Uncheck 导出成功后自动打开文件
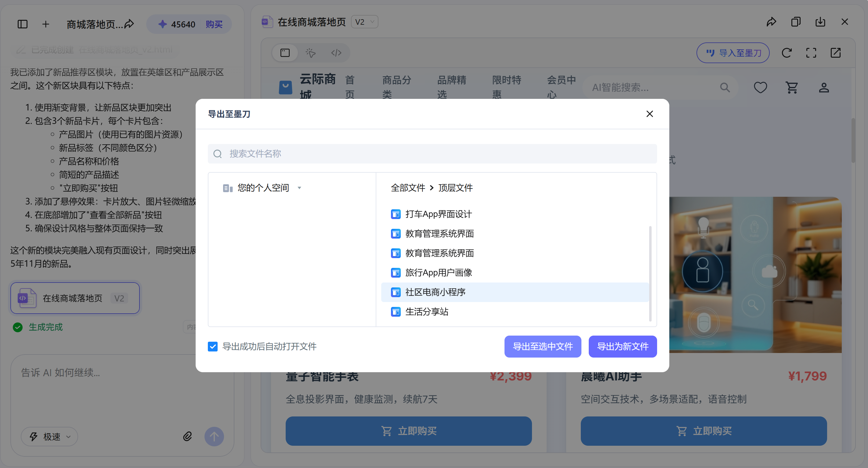Screen dimensions: 868x468 click(213, 346)
